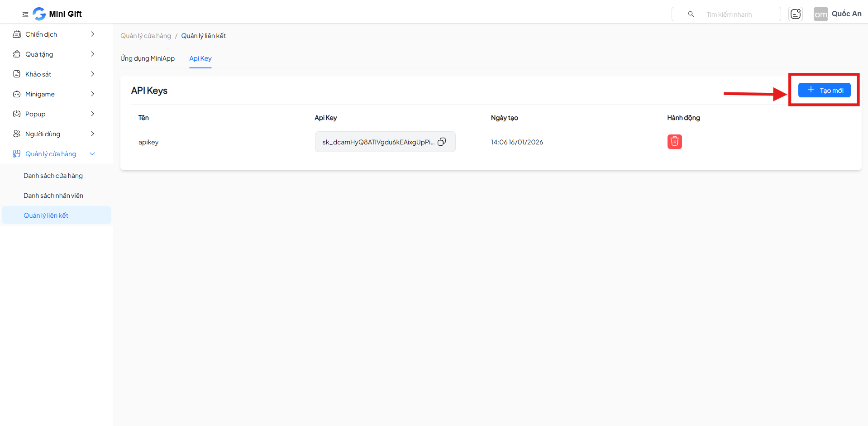
Task: Click the Api Key column header
Action: 326,118
